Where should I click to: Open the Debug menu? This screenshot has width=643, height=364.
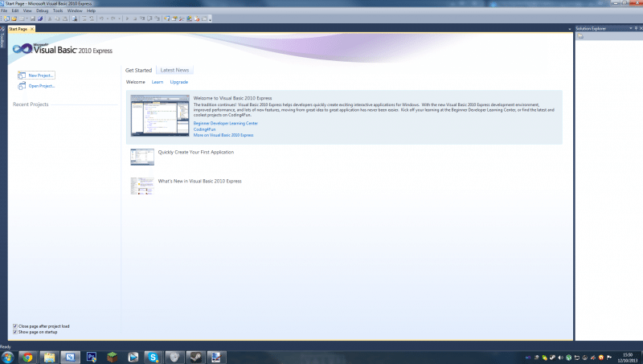42,10
